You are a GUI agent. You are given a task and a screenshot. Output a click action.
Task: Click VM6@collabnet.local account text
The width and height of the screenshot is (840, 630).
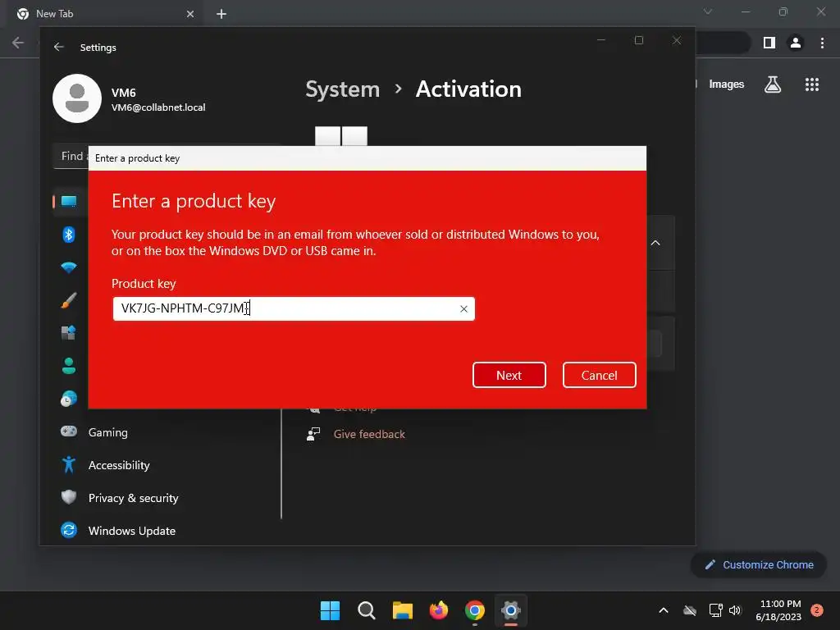(x=158, y=107)
